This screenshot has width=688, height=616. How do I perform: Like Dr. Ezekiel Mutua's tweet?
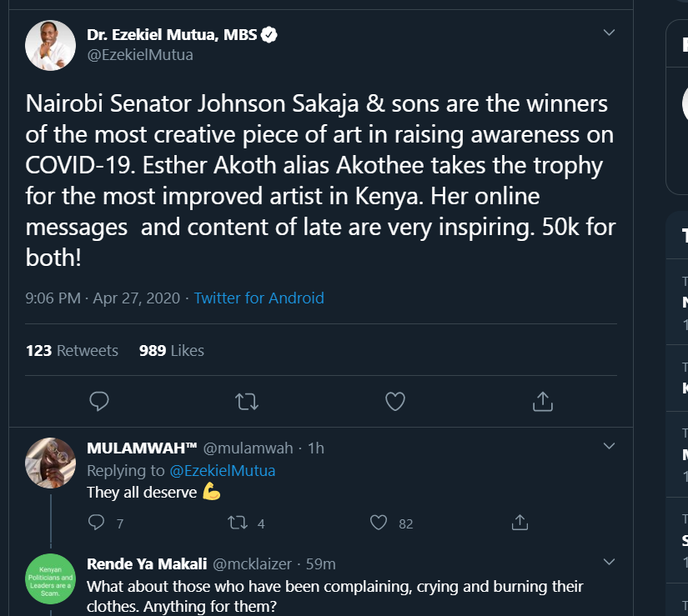[394, 401]
